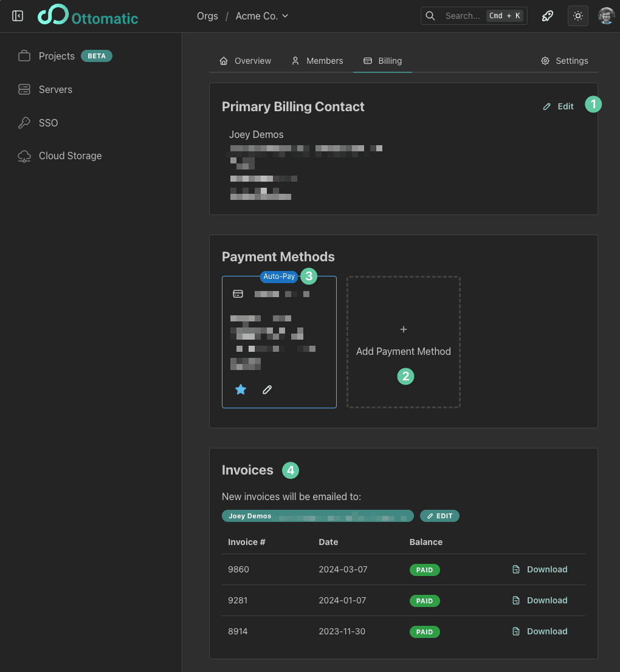Edit payment card with pencil icon

coord(267,389)
